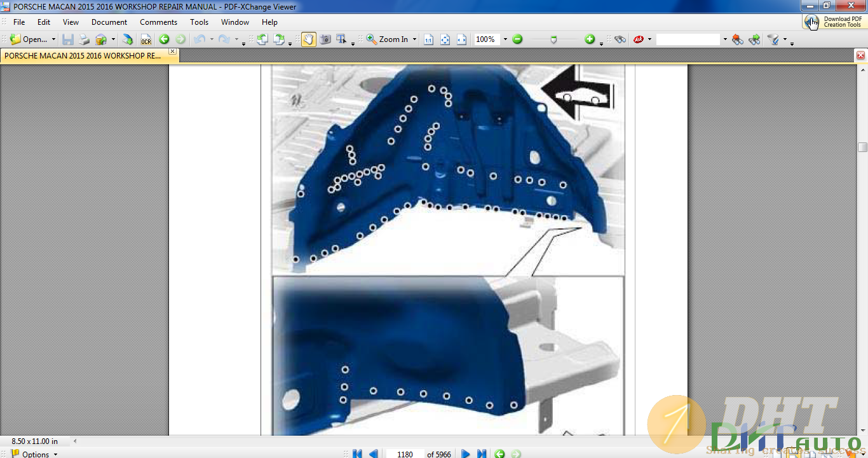
Task: Print the document with printer icon
Action: coord(85,39)
